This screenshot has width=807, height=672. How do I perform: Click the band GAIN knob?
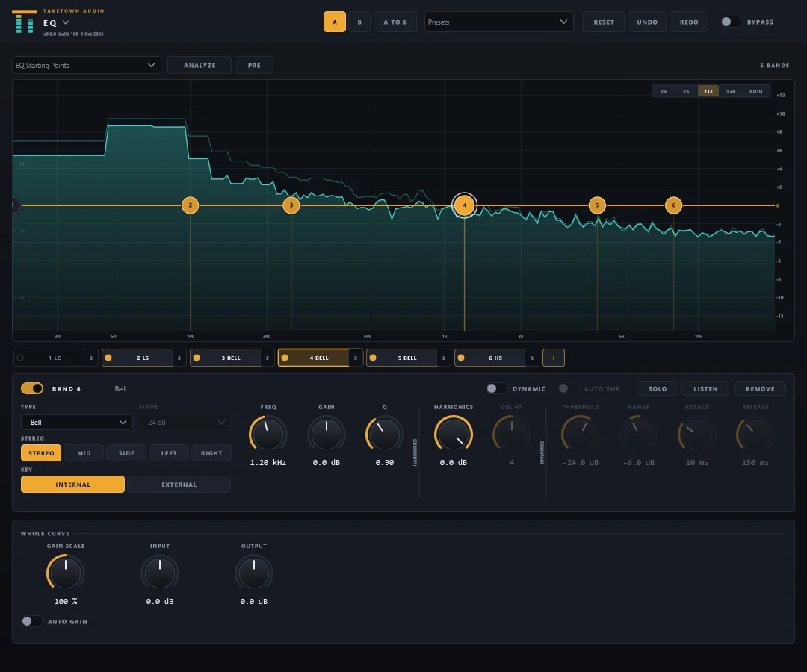[x=327, y=434]
